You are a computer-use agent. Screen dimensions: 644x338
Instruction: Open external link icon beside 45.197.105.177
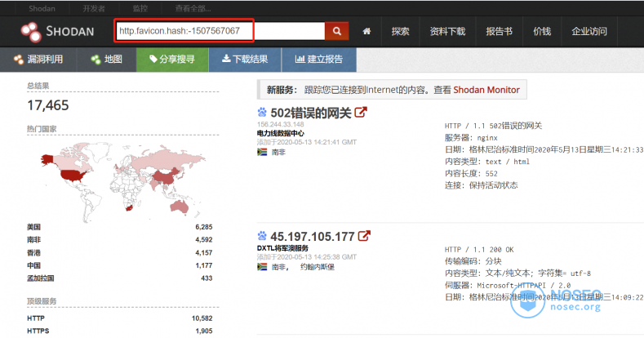click(364, 236)
